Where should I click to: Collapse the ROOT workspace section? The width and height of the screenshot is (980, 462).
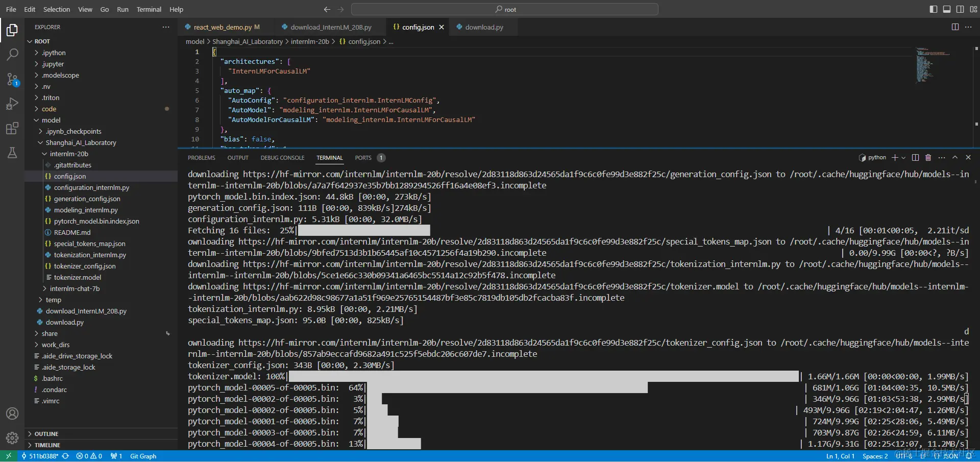[102, 41]
